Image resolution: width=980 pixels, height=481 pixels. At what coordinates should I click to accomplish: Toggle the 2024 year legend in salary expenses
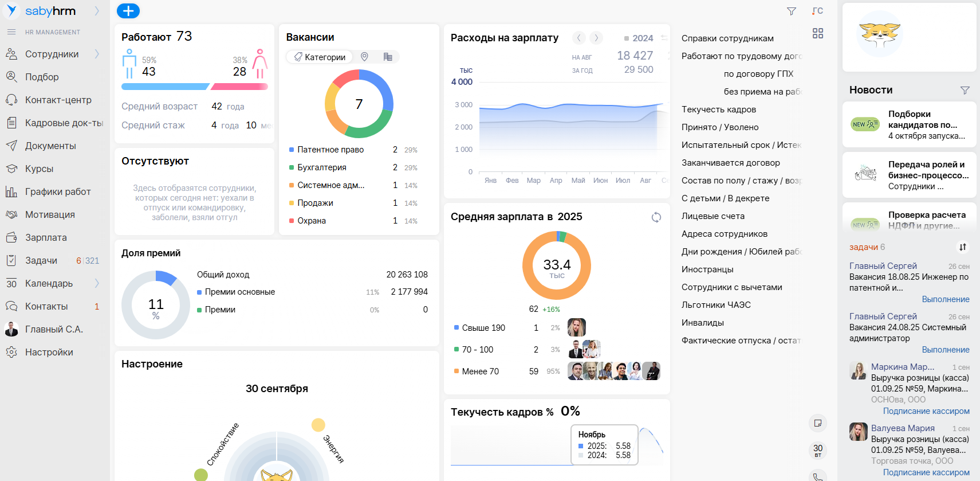tap(638, 38)
